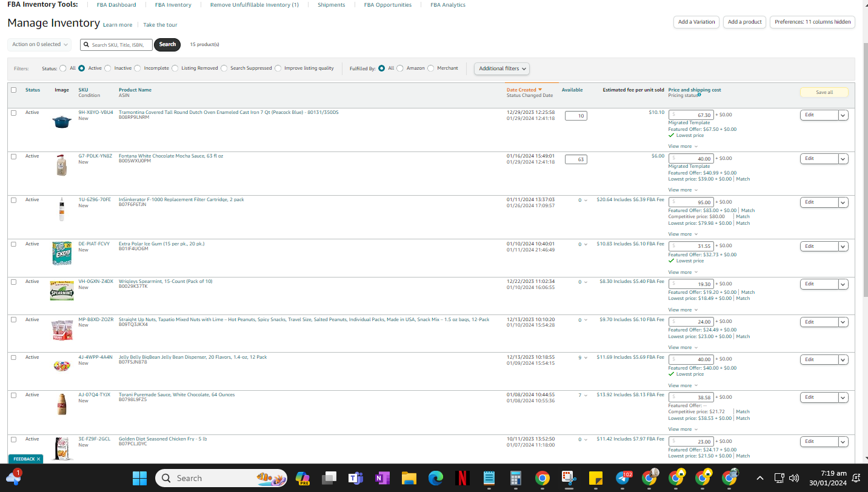Expand View more under Straight Up Nuts pricing
Image resolution: width=868 pixels, height=492 pixels.
[683, 347]
